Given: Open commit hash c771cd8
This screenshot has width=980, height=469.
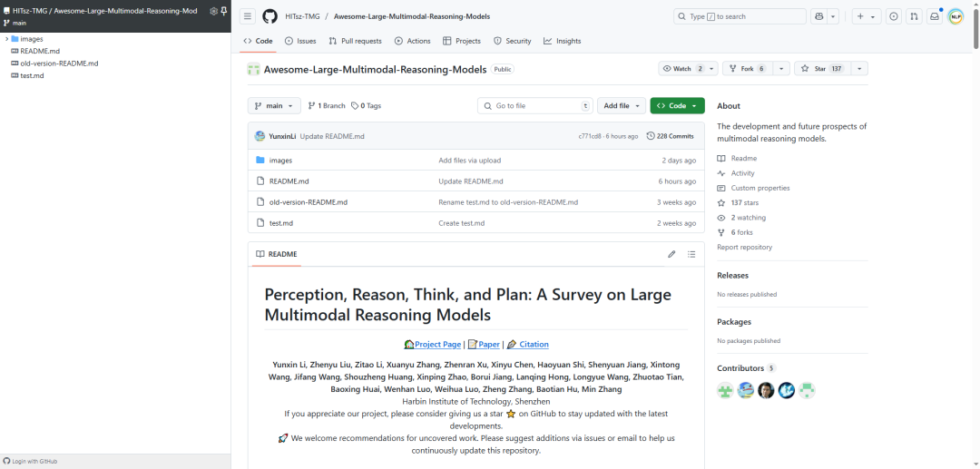Looking at the screenshot, I should (x=590, y=136).
